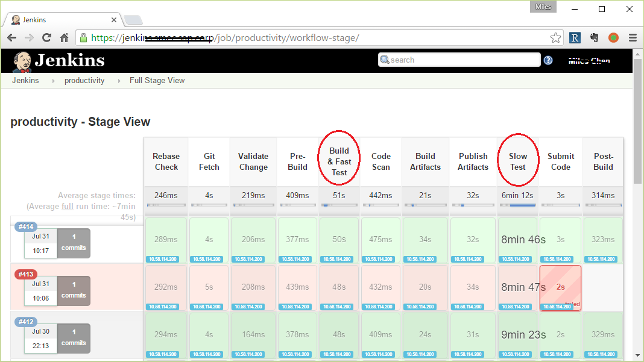Click average time 51s

(x=339, y=195)
